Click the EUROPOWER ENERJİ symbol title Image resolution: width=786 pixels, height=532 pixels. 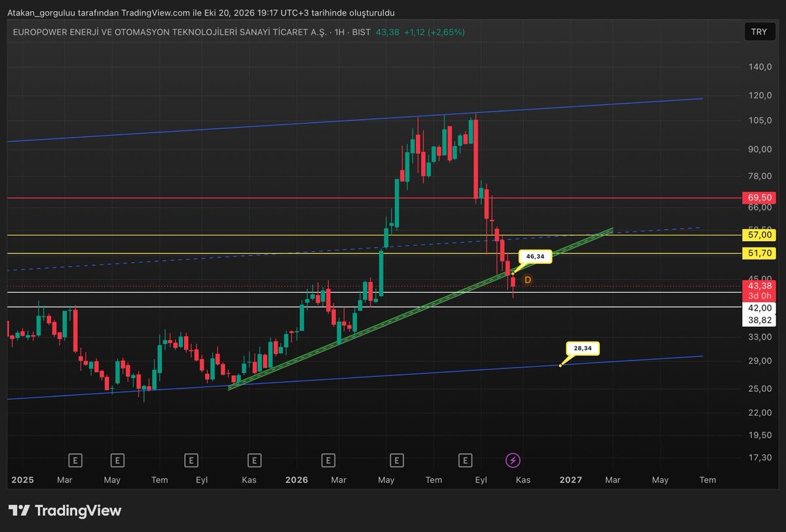pos(169,32)
